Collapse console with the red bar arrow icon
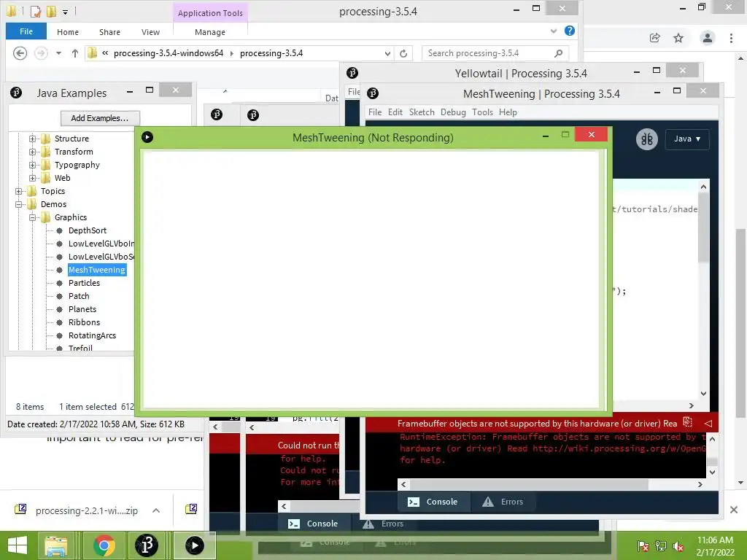The height and width of the screenshot is (560, 747). coord(708,423)
